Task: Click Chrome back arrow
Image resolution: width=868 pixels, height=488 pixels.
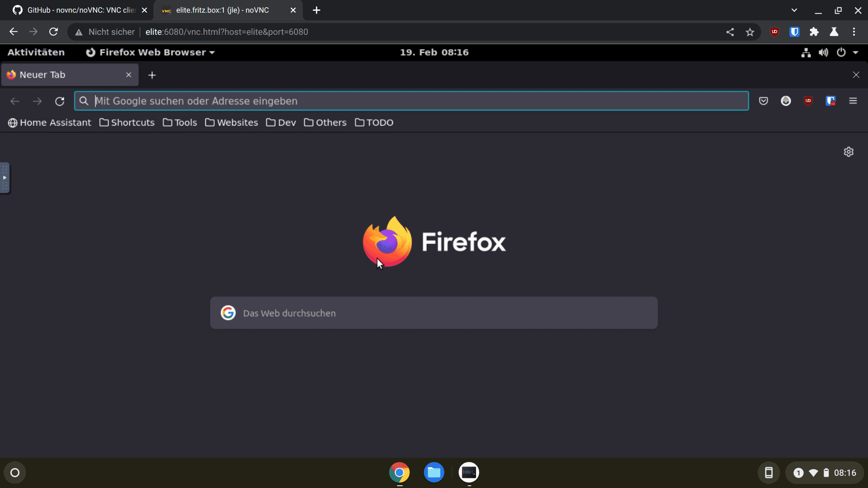Action: point(14,32)
